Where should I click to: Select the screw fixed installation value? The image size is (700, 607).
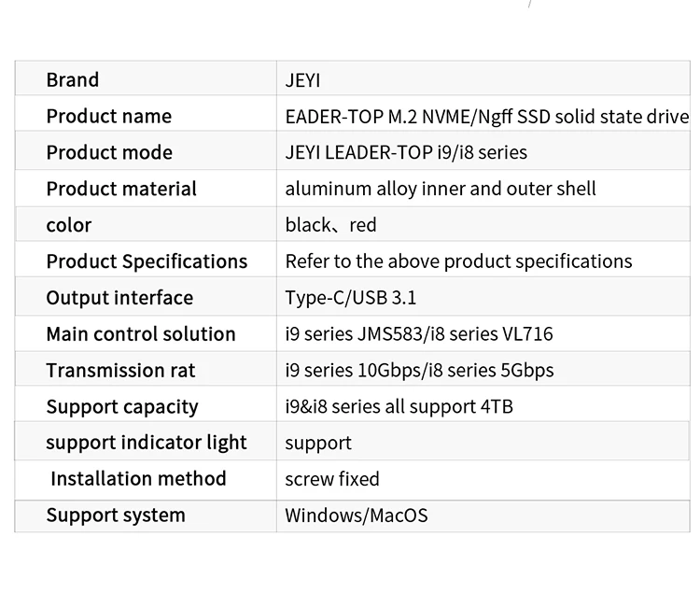point(332,480)
